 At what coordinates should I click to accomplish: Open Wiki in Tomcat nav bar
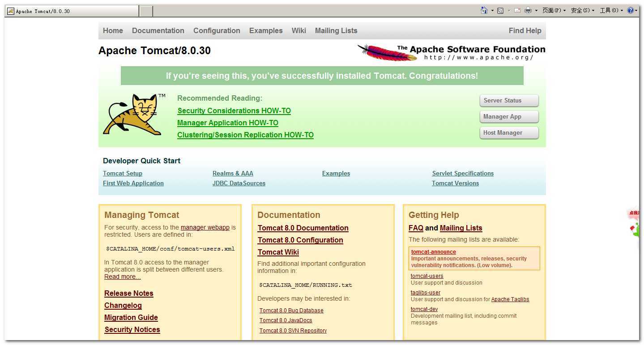(x=299, y=30)
